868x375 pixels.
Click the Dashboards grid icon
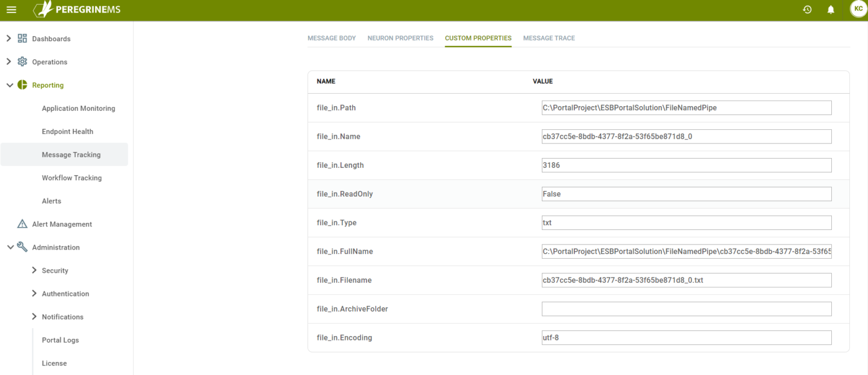[x=23, y=38]
